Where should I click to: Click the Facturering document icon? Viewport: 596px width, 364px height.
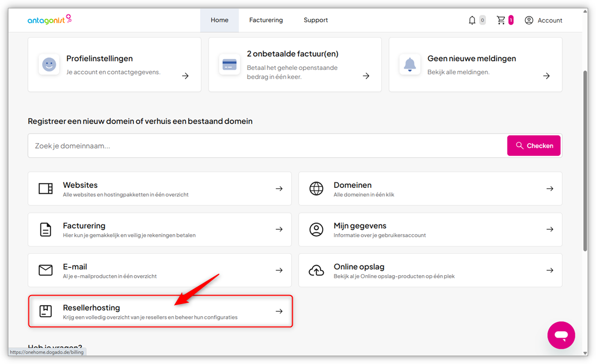[46, 229]
